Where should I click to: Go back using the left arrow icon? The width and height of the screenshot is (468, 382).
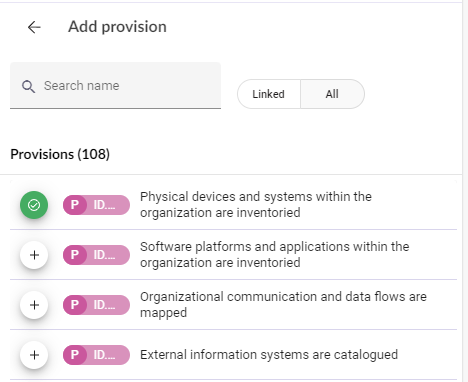click(x=34, y=27)
